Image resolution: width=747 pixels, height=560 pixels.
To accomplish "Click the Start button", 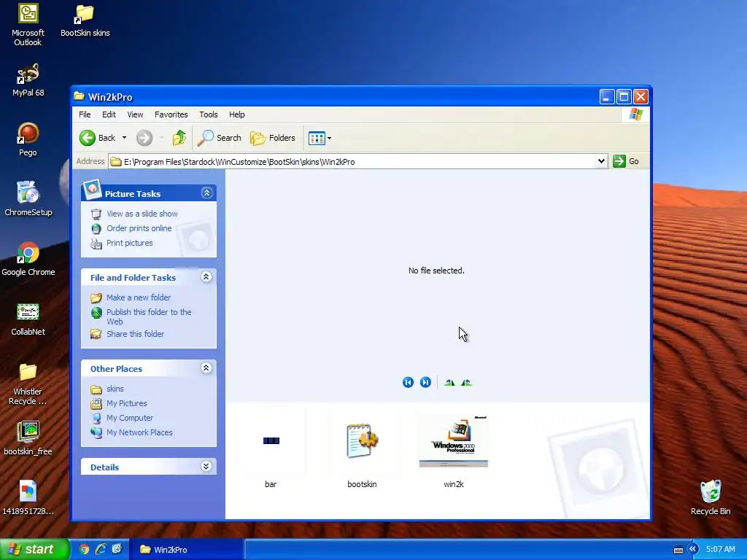I will tap(34, 550).
